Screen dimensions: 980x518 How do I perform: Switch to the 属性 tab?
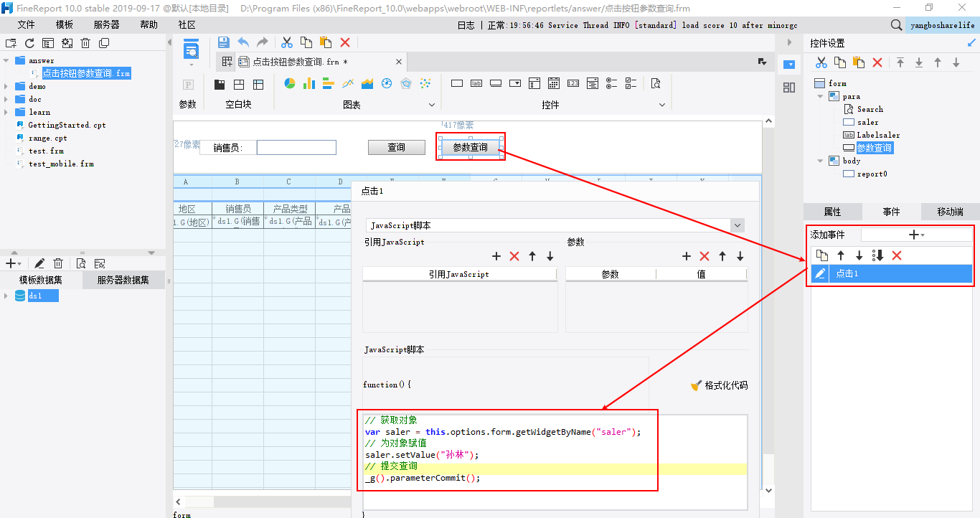click(832, 212)
